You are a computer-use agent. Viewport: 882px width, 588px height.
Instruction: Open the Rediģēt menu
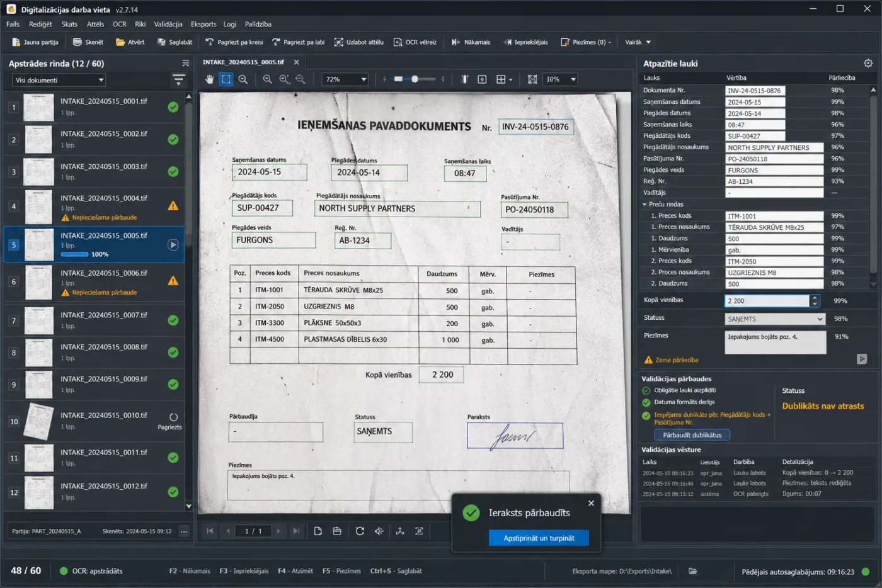tap(40, 24)
